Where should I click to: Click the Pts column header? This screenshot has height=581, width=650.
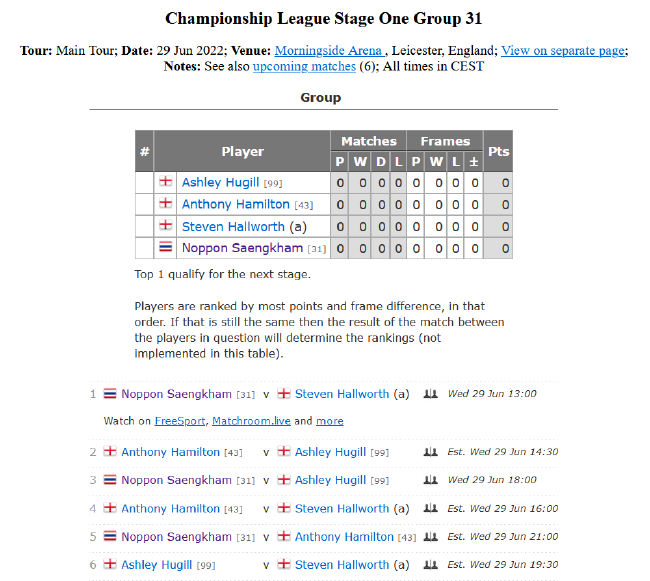click(498, 151)
